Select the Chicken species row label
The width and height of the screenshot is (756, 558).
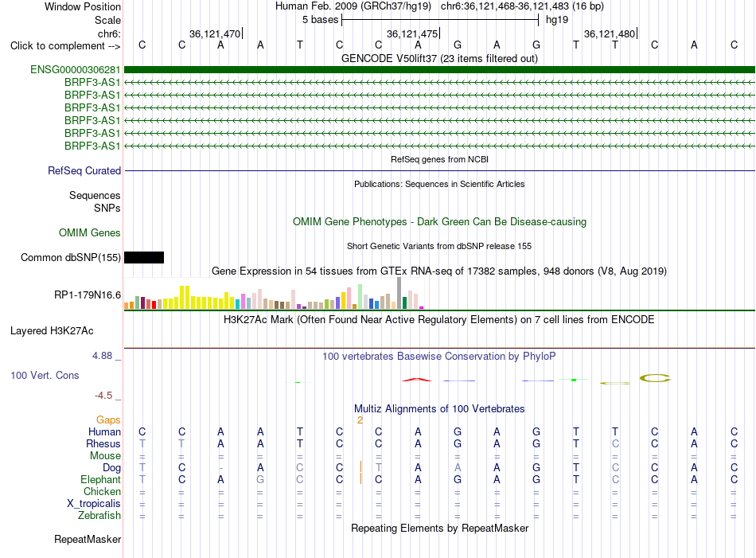tap(102, 491)
